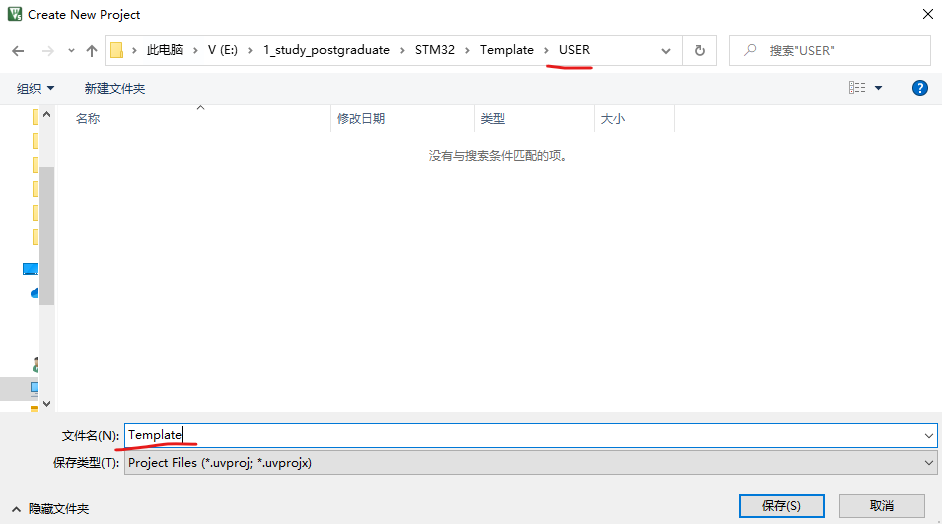The height and width of the screenshot is (524, 942).
Task: Expand subfolders arrow after V (E:)
Action: pos(250,50)
